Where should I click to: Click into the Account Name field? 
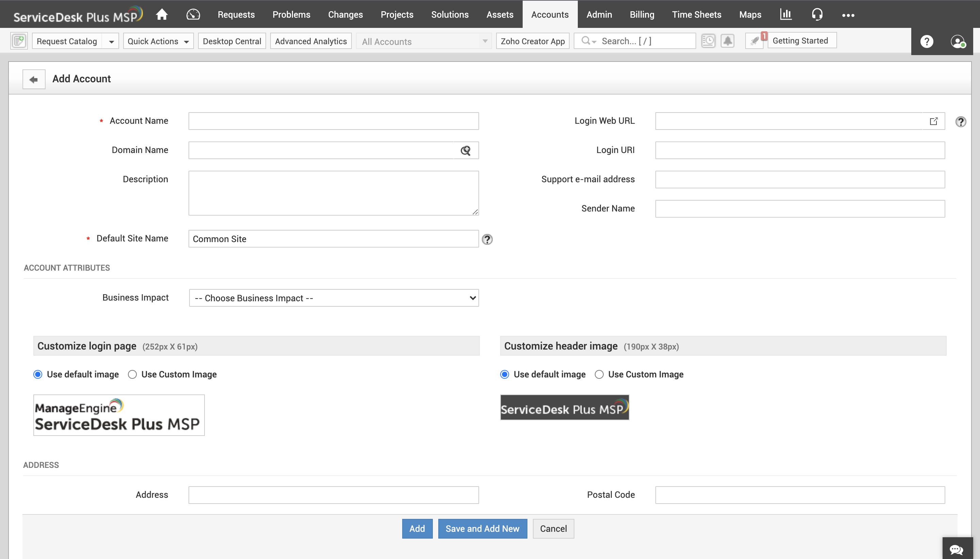(333, 121)
